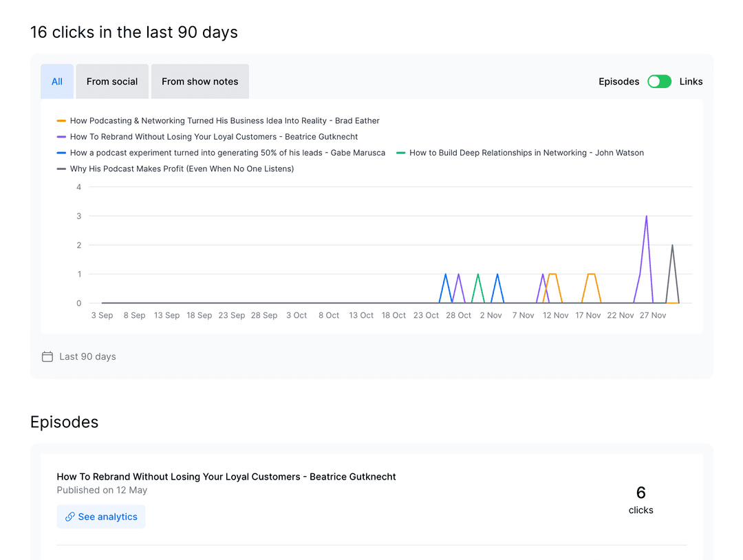Click the purple legend marker for Beatrice Gutknecht
The height and width of the screenshot is (560, 743).
(x=61, y=137)
